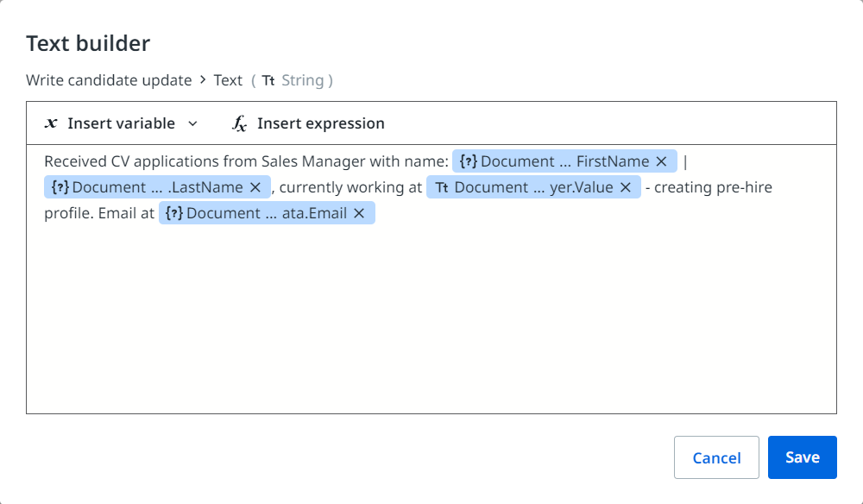Remove the yer.Value variable chip
The width and height of the screenshot is (863, 504).
click(626, 187)
